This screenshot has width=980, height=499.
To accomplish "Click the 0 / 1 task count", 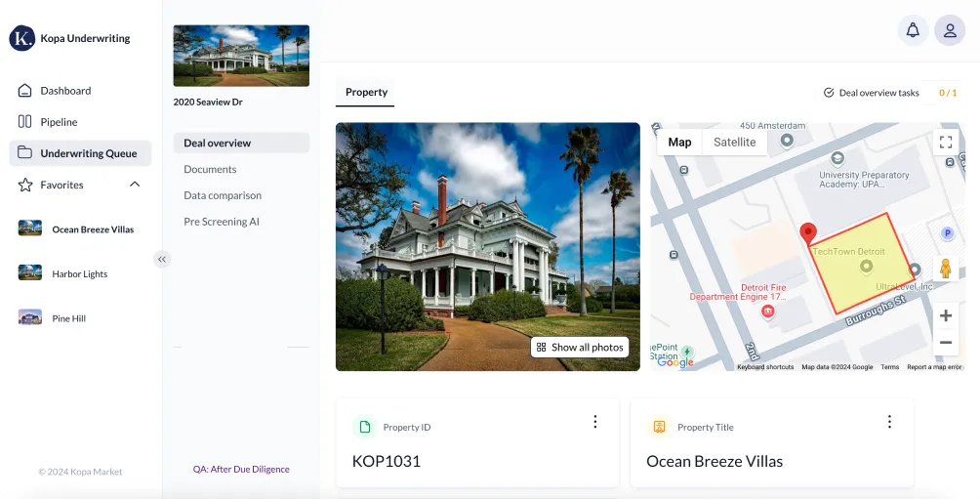I will click(948, 93).
